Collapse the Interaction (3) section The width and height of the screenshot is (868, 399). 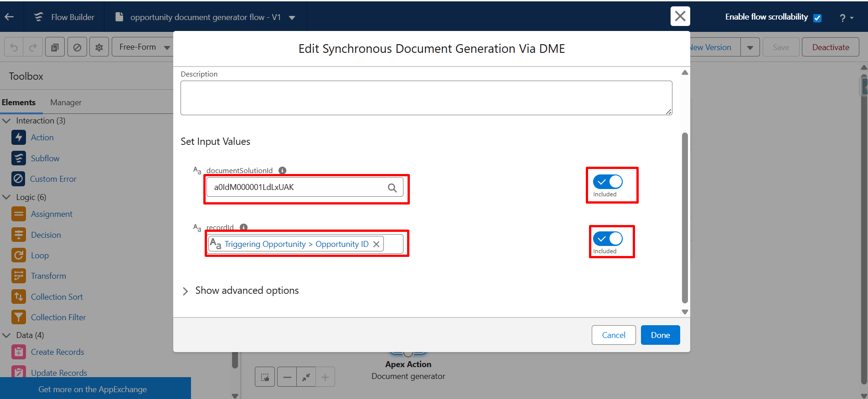pyautogui.click(x=7, y=121)
